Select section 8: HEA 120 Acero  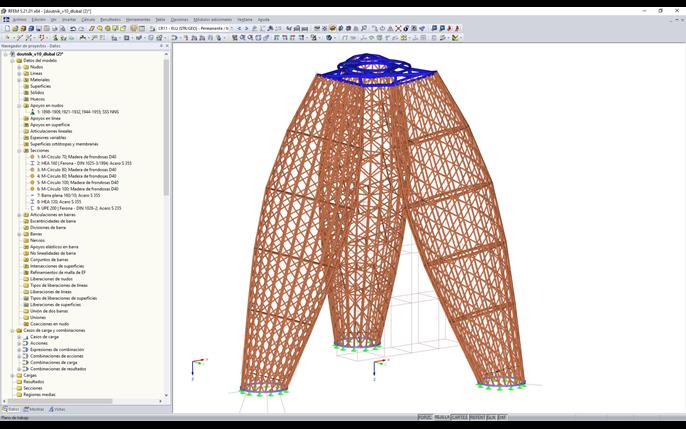tap(59, 202)
